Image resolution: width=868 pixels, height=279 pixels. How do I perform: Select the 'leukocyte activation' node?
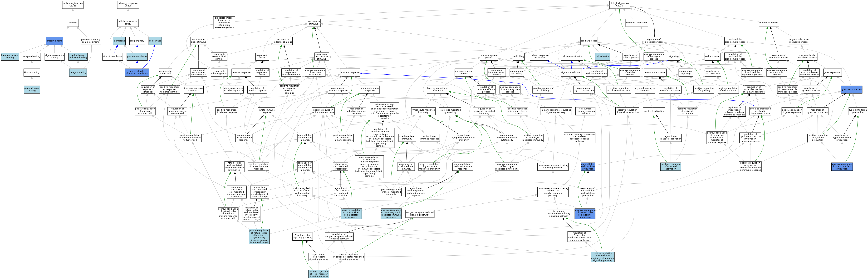655,72
